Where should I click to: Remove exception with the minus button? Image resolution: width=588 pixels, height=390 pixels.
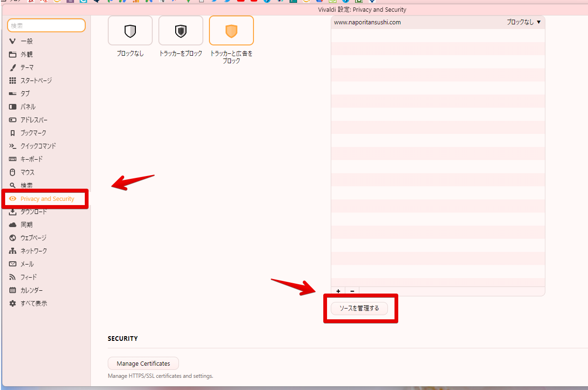pos(352,291)
